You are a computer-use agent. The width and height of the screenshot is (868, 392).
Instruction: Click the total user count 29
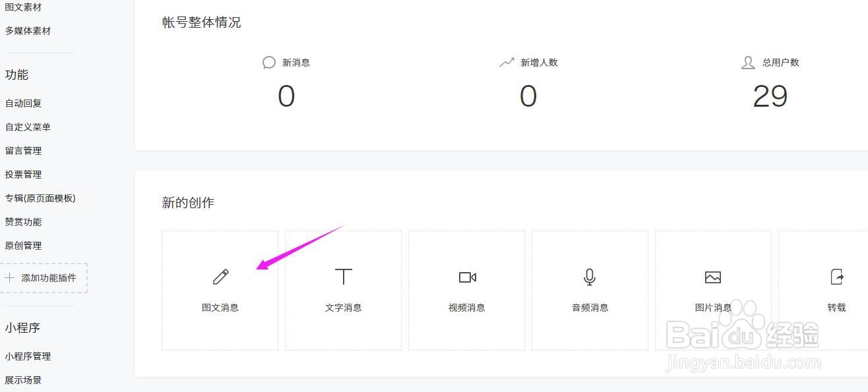click(x=770, y=97)
